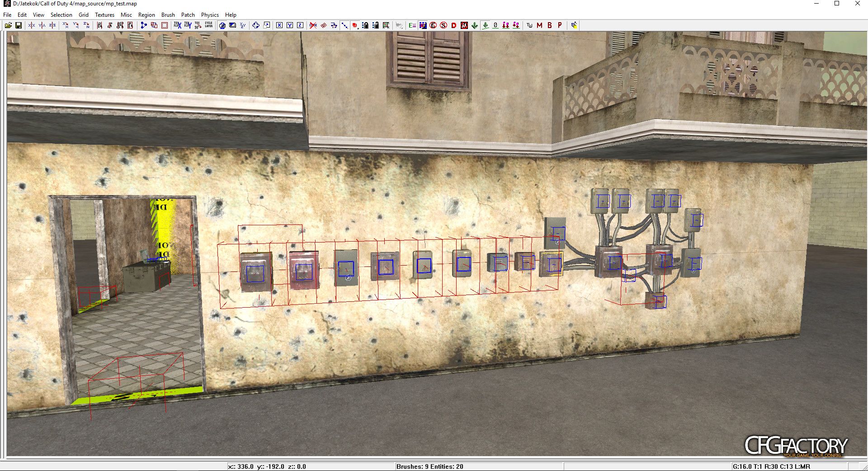Image resolution: width=868 pixels, height=471 pixels.
Task: Click the Cycle Layer icon
Action: coord(208,25)
